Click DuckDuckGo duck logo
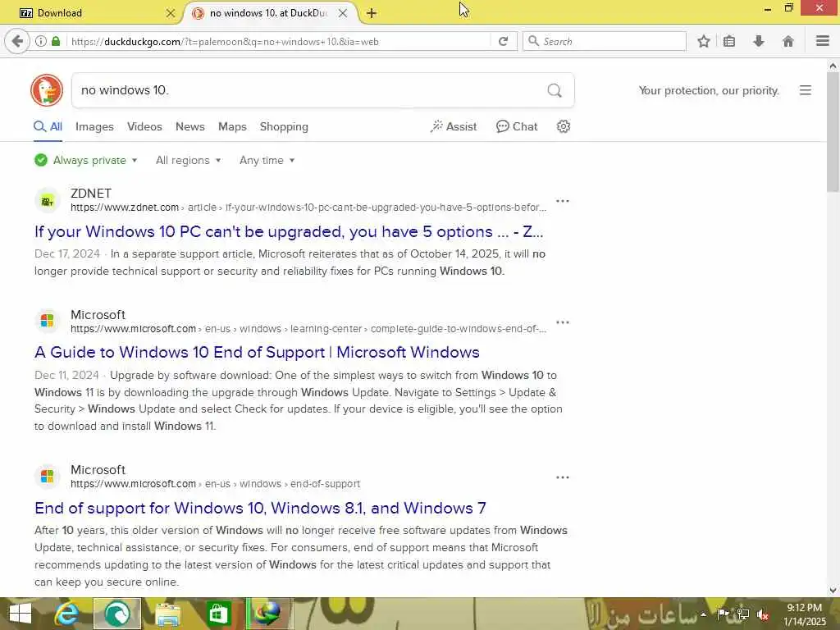The image size is (840, 630). 47,90
